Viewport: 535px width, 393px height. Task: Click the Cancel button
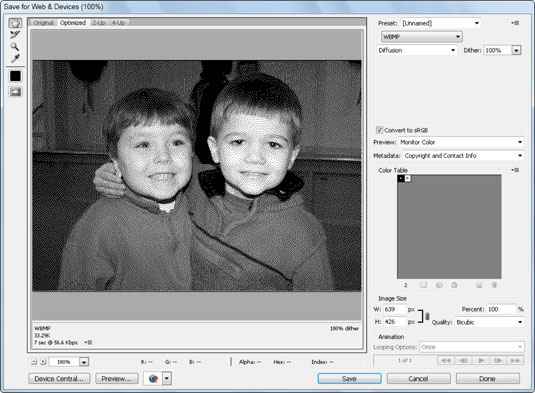tap(418, 379)
